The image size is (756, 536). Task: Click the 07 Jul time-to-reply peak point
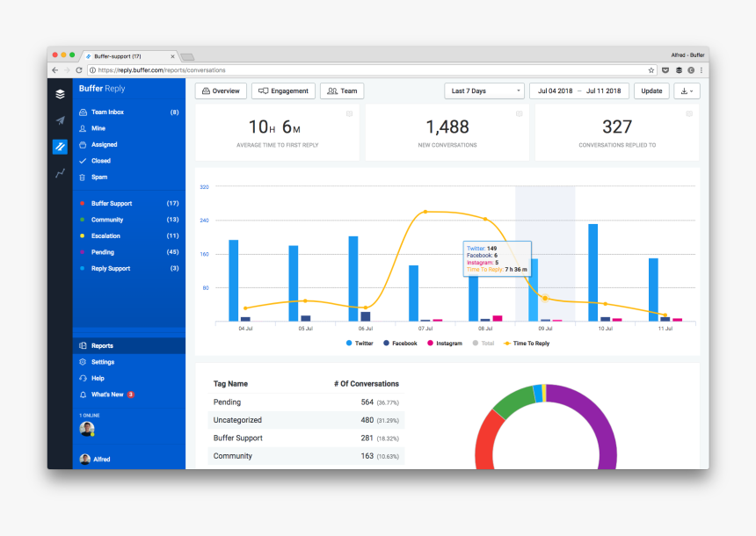point(425,212)
